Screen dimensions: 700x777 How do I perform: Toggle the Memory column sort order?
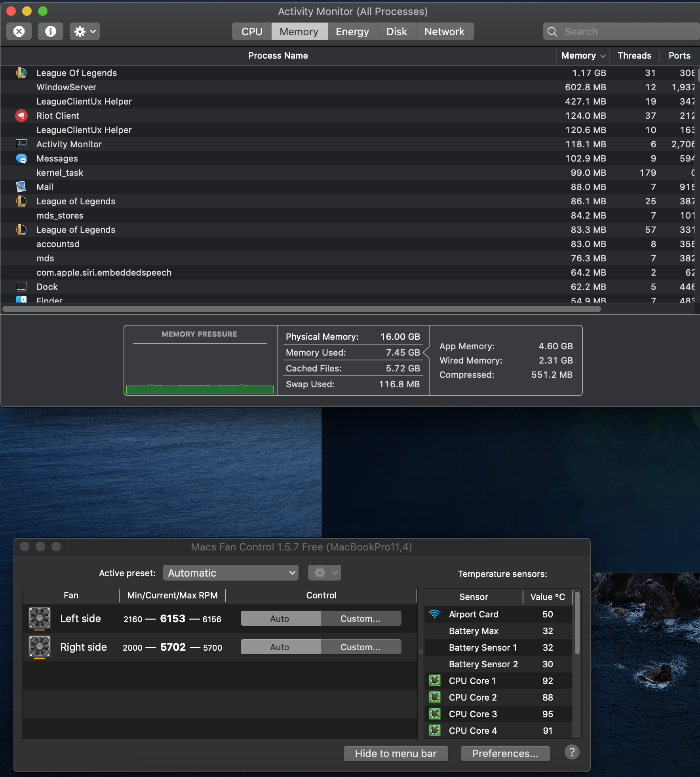coord(583,56)
